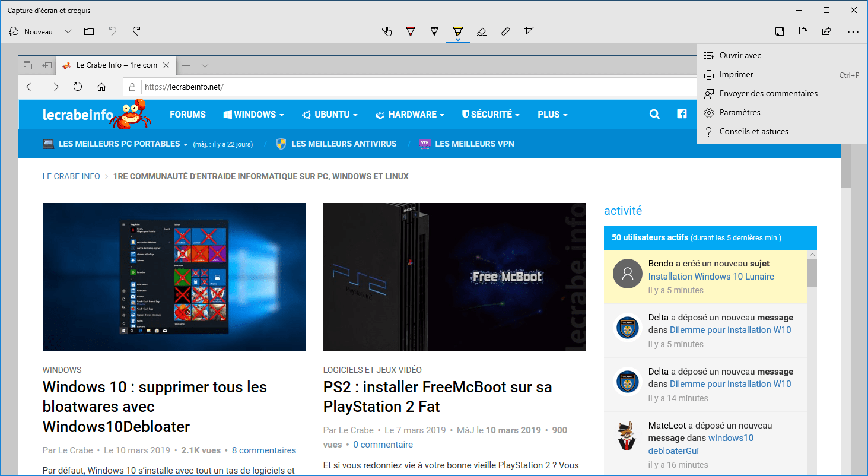Screen dimensions: 868x476
Task: Open the Facebook icon in site header
Action: pyautogui.click(x=682, y=115)
